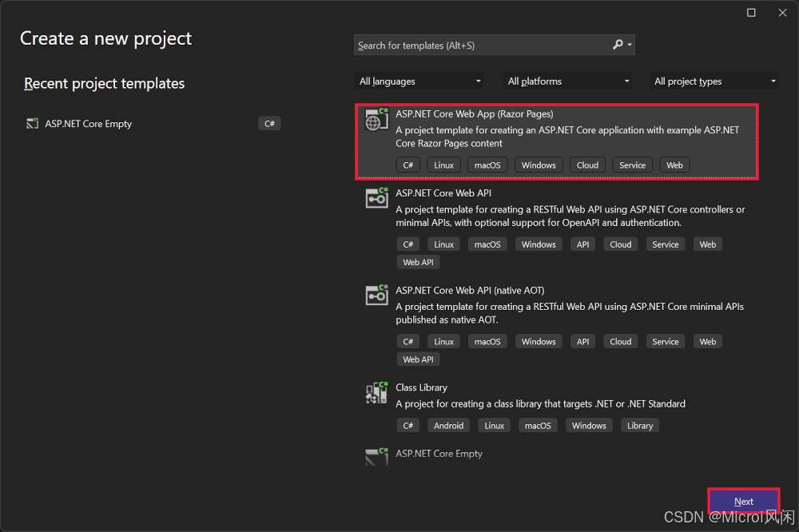Screen dimensions: 799x532
Task: Open the All platforms dropdown
Action: coord(567,81)
